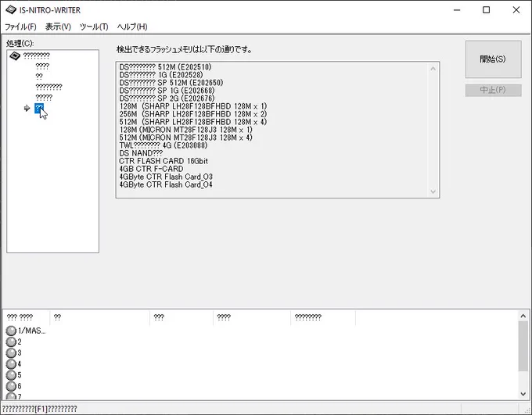Image resolution: width=532 pixels, height=415 pixels.
Task: Click the 4GByte CTR Flash Card_04 entry
Action: pyautogui.click(x=166, y=184)
